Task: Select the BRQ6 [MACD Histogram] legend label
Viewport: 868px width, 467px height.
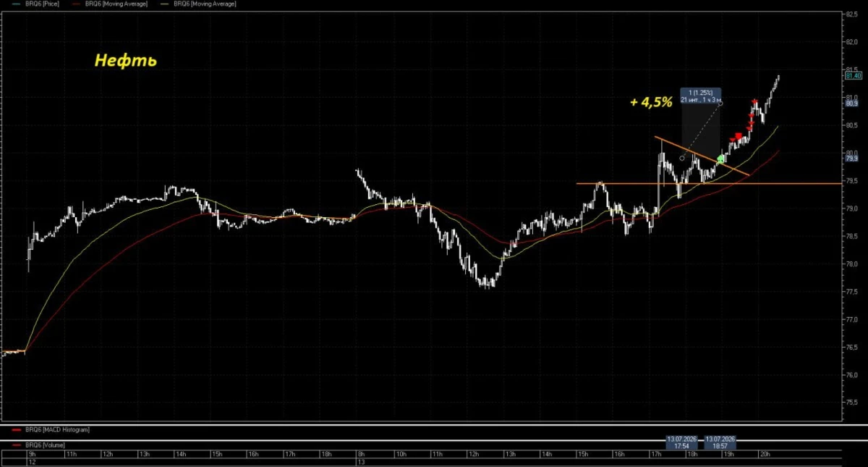Action: tap(57, 430)
